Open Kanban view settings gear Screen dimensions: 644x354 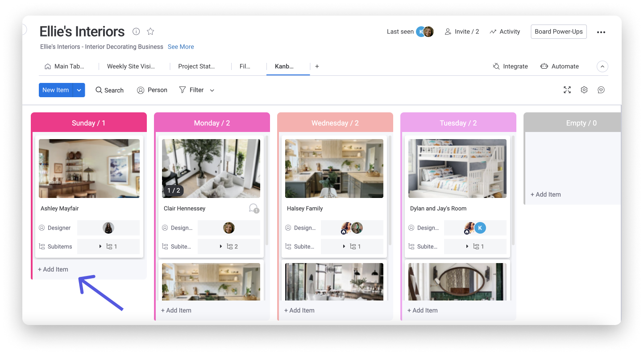[584, 90]
